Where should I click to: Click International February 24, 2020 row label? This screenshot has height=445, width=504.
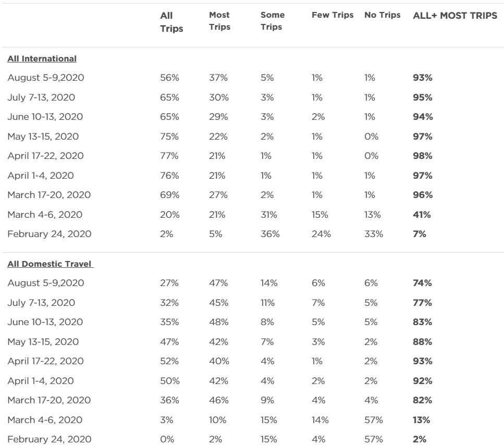(49, 234)
